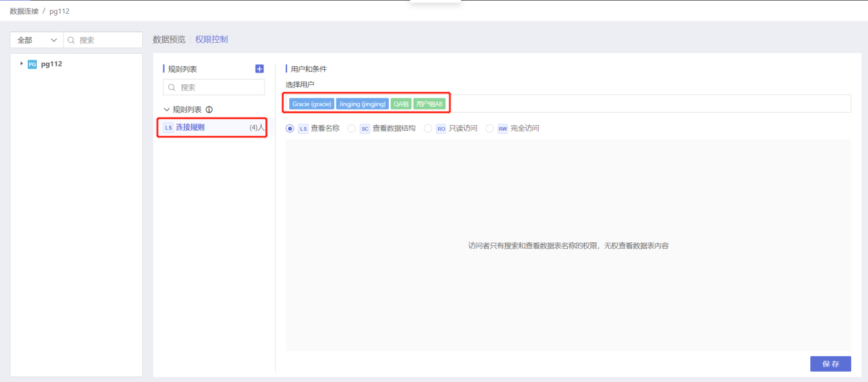Click the blue plus icon to add rule
Screen dimensions: 868x382
click(259, 69)
